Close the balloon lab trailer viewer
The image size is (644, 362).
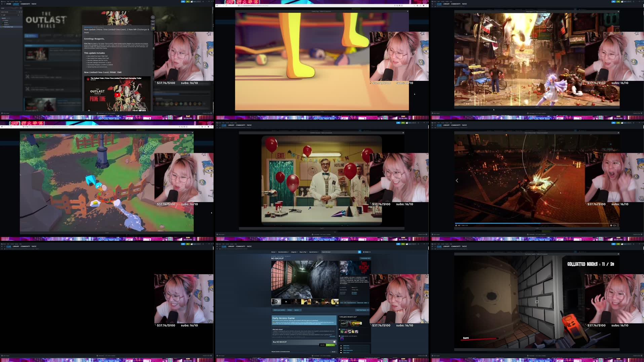(403, 133)
